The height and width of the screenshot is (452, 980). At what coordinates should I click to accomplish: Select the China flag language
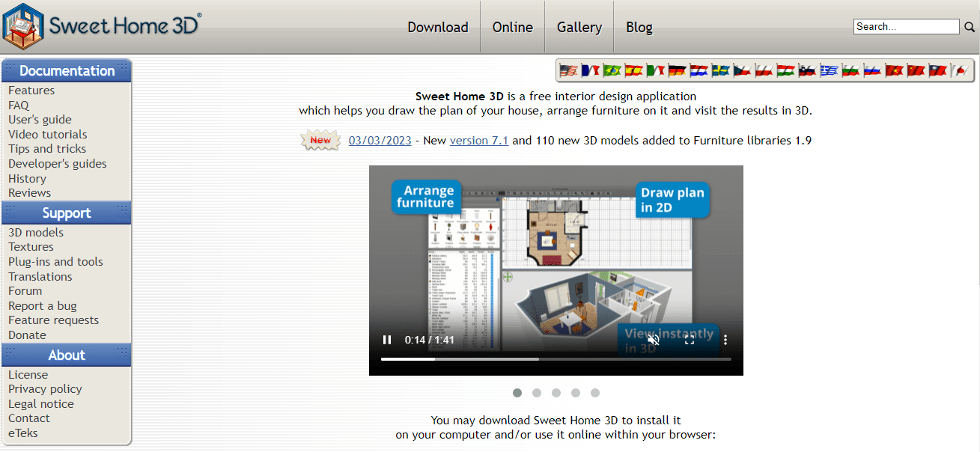pos(916,70)
